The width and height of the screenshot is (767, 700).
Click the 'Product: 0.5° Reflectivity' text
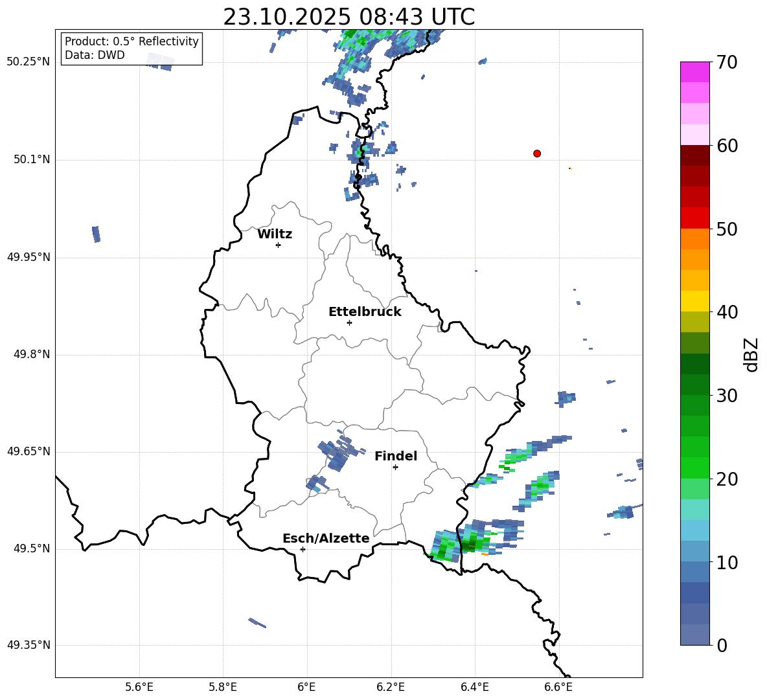click(132, 41)
